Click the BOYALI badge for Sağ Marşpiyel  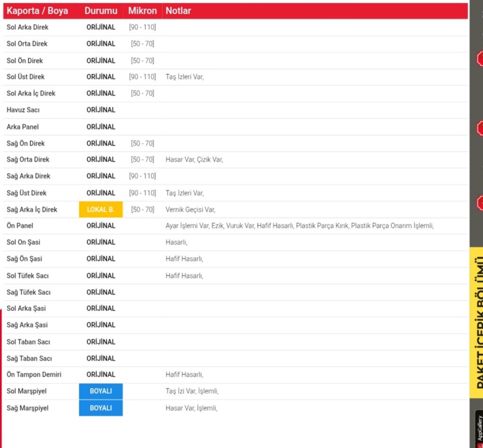coord(101,408)
